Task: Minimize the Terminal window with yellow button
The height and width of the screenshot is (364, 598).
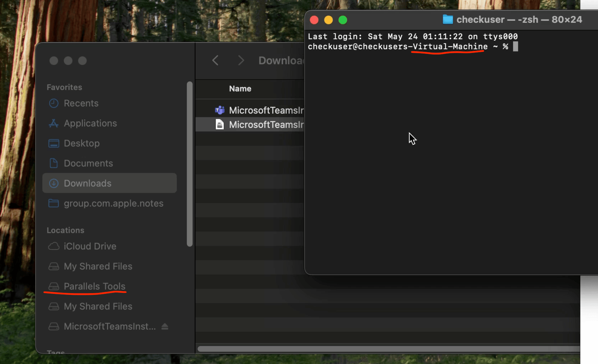Action: [x=328, y=20]
